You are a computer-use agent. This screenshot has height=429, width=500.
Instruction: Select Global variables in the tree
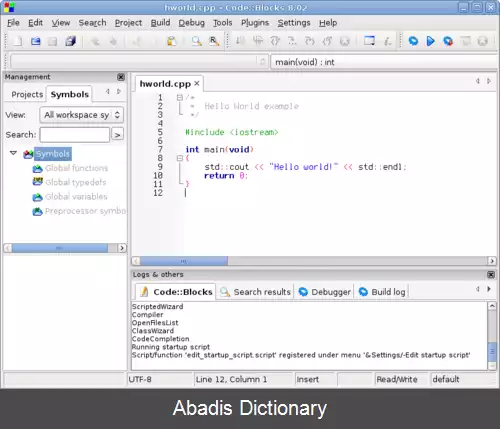(x=76, y=197)
